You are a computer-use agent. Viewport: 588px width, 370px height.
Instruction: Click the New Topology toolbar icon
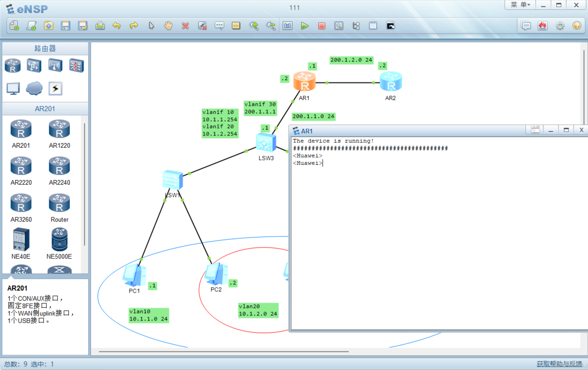point(14,26)
